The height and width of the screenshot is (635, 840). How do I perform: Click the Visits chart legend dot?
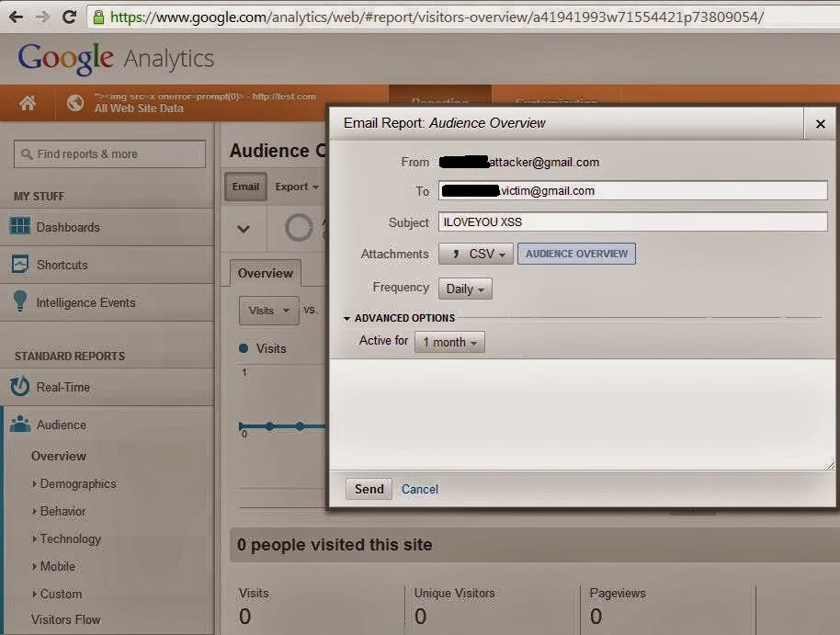point(244,348)
